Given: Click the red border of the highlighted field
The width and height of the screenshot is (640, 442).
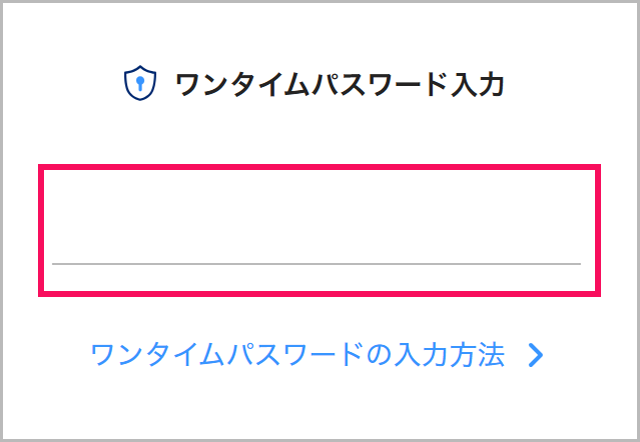Looking at the screenshot, I should coord(319,167).
